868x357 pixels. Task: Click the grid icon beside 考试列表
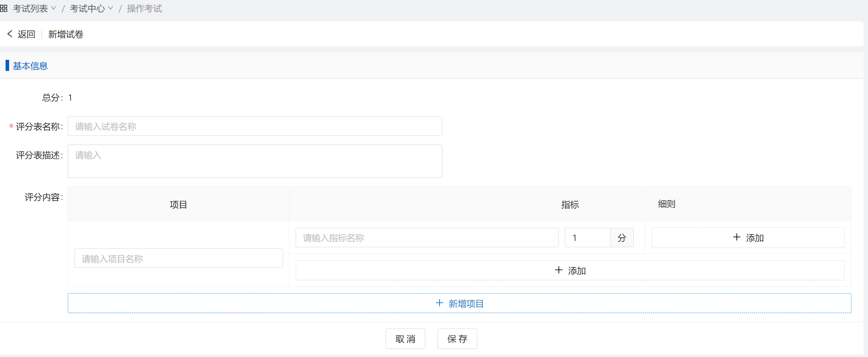(x=4, y=8)
